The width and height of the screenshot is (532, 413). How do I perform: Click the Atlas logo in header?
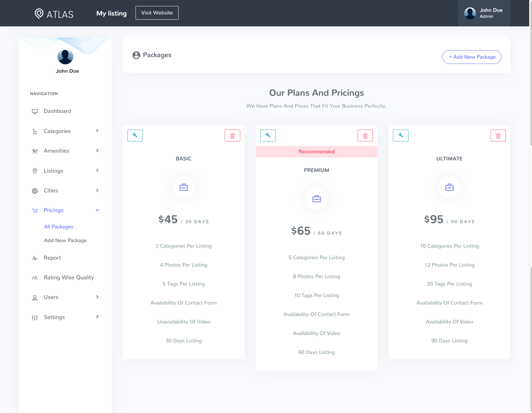(54, 14)
